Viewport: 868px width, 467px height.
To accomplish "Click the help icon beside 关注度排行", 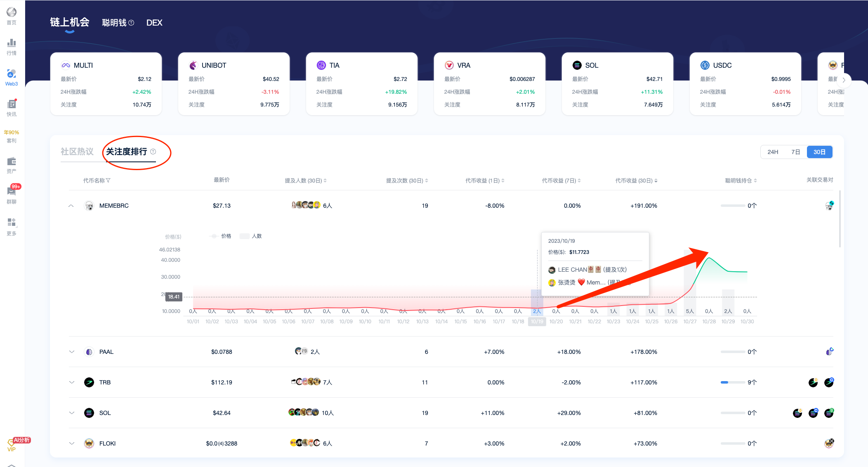I will [x=153, y=152].
